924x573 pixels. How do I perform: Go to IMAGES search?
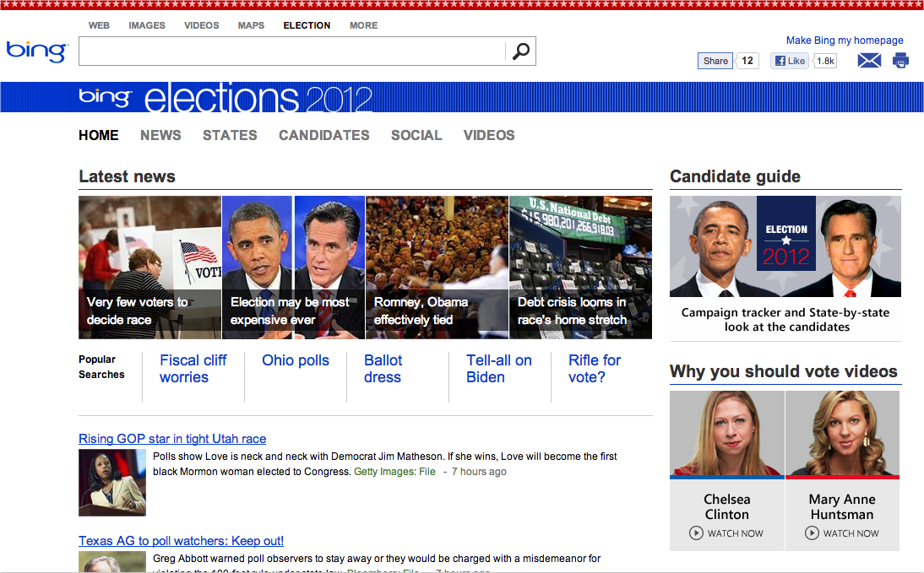click(x=147, y=25)
